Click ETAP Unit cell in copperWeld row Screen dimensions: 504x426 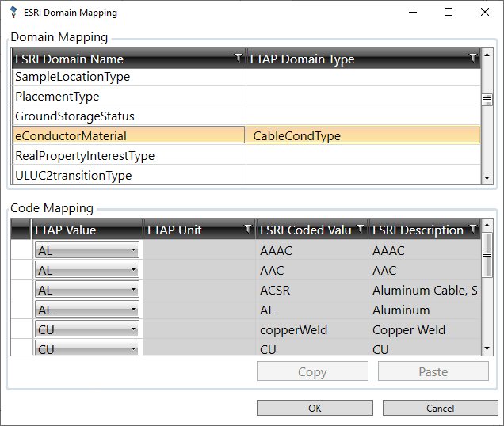point(199,329)
